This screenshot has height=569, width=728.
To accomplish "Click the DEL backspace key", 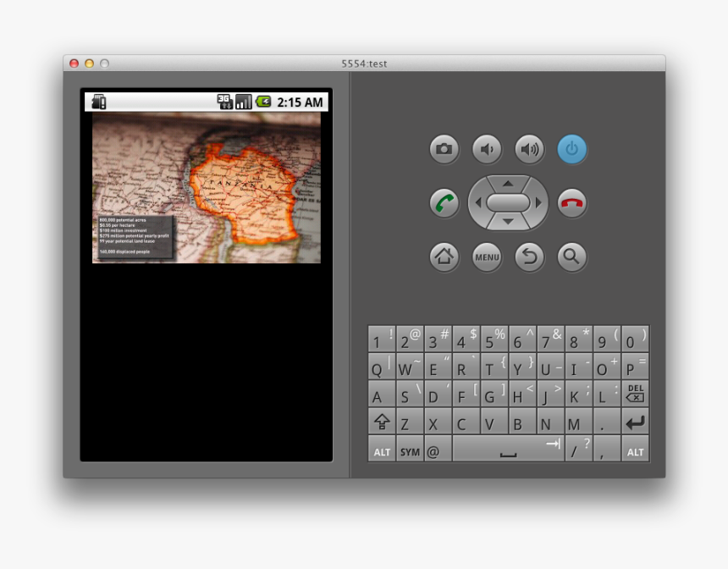I will [635, 394].
